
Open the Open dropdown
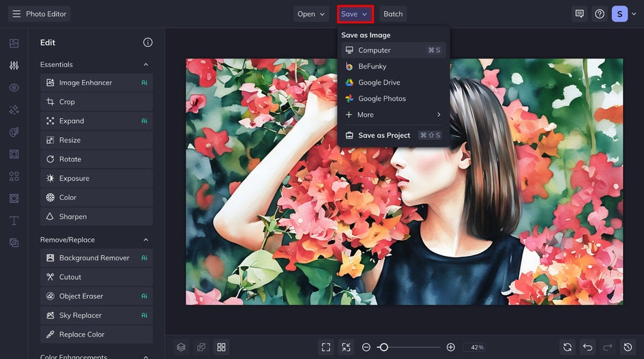coord(311,14)
